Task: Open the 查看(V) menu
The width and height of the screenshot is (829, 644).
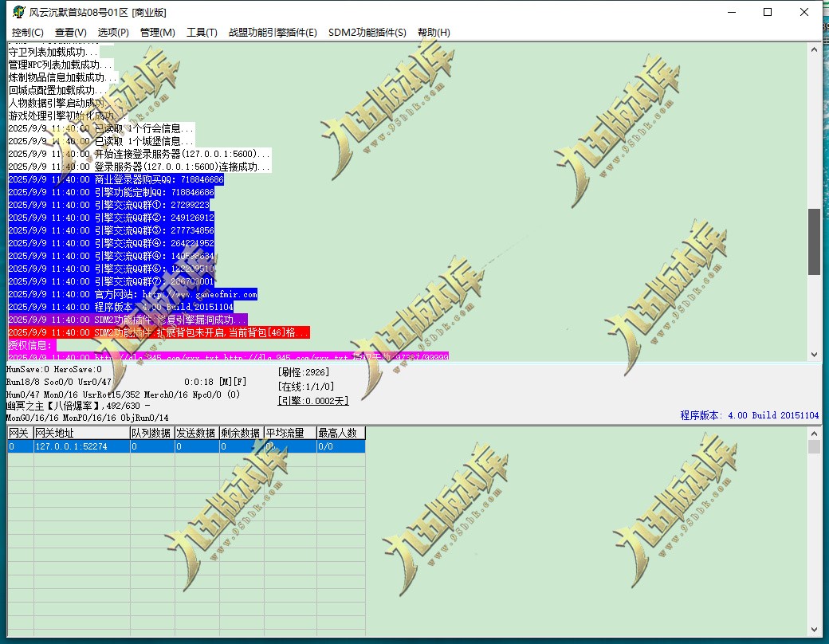Action: click(71, 32)
